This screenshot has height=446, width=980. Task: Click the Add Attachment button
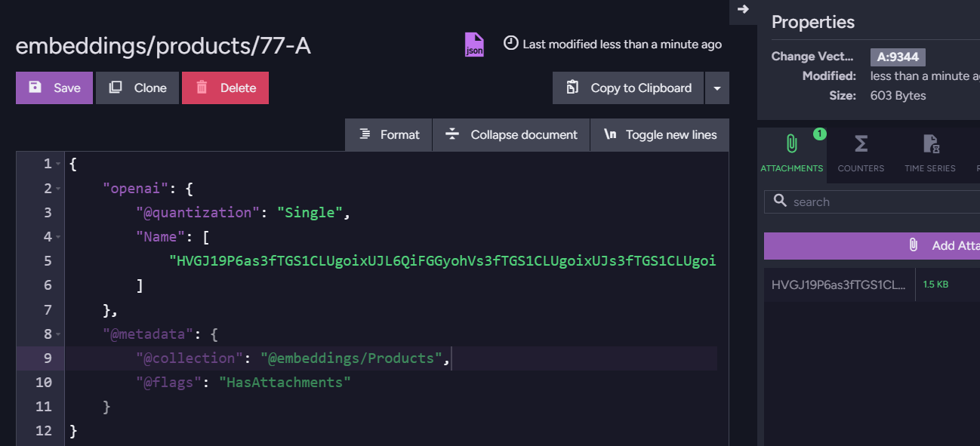tap(872, 245)
